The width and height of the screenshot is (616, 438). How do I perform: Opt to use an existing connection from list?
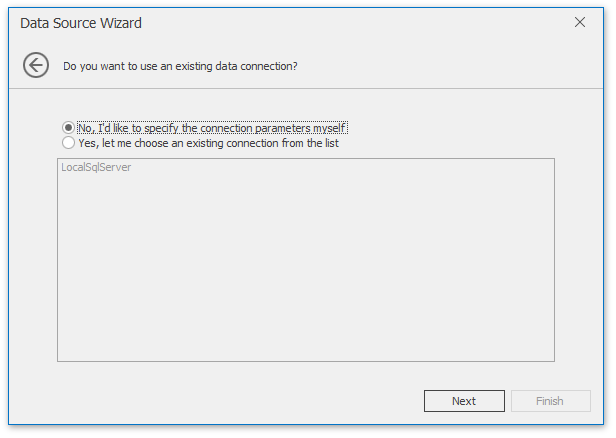(68, 143)
